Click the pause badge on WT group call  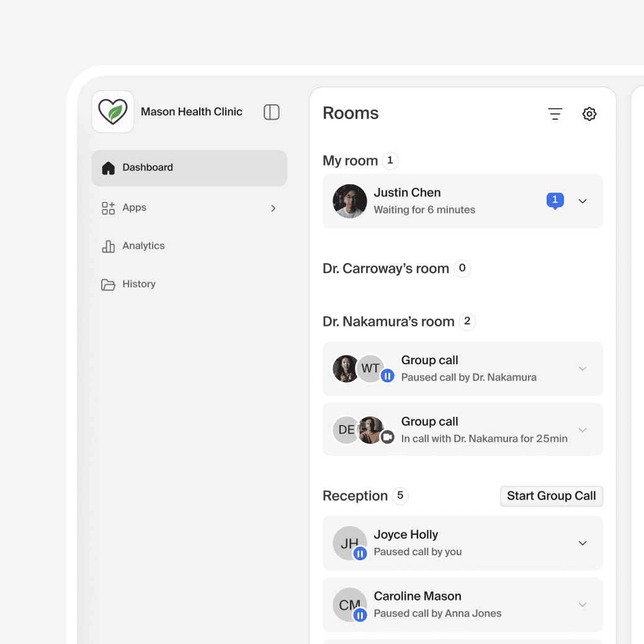[x=387, y=375]
